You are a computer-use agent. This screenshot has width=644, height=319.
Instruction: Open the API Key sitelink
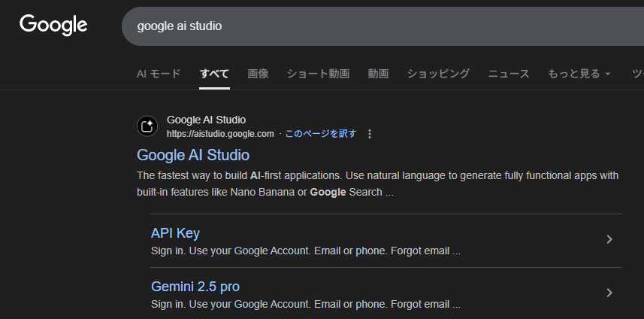(175, 233)
